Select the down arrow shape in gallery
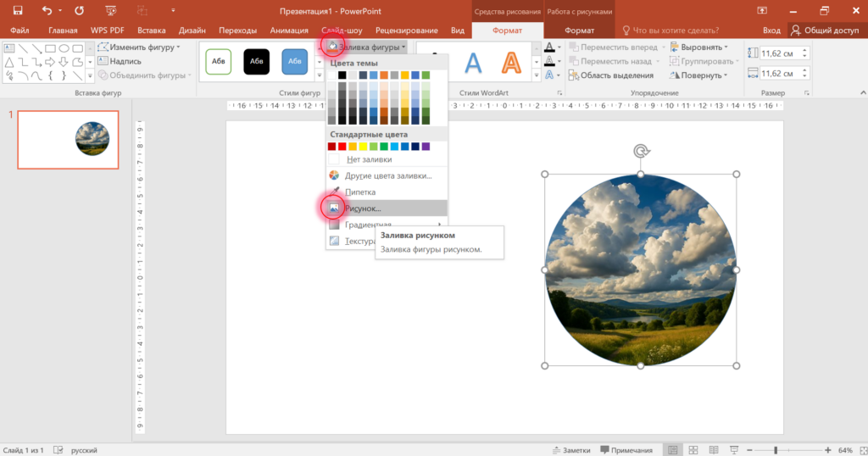The image size is (868, 456). click(64, 62)
